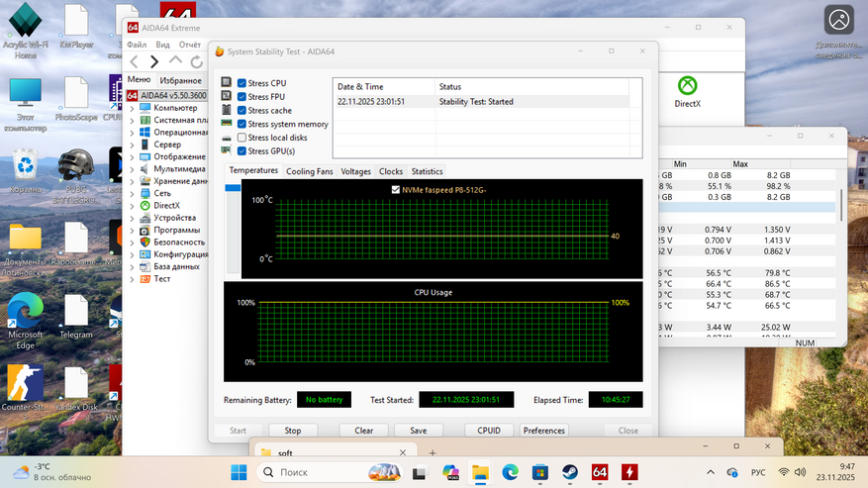Uncheck Stress CPU
The width and height of the screenshot is (868, 488).
click(x=241, y=83)
